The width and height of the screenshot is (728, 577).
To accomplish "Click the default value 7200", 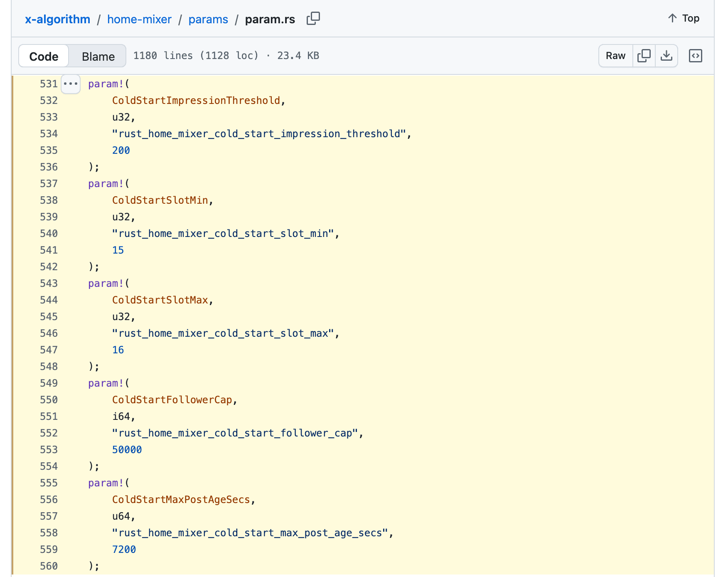I will tap(124, 550).
